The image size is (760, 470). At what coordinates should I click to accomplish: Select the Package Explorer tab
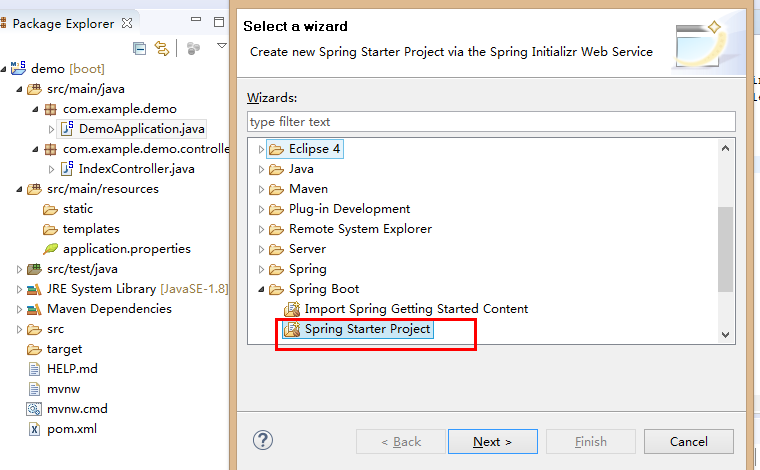(62, 23)
